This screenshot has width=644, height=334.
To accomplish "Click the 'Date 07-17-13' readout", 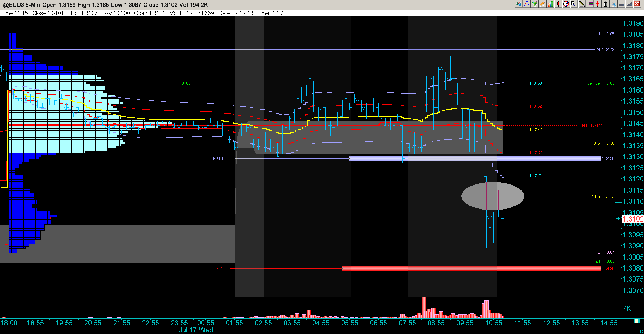I will point(236,13).
